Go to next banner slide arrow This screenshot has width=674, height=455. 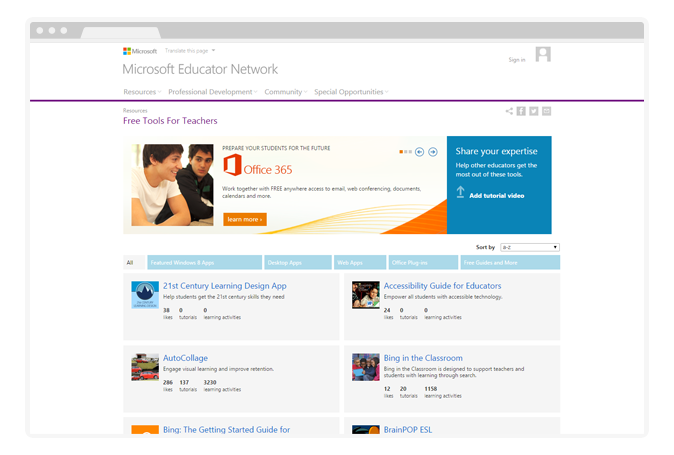[x=433, y=152]
